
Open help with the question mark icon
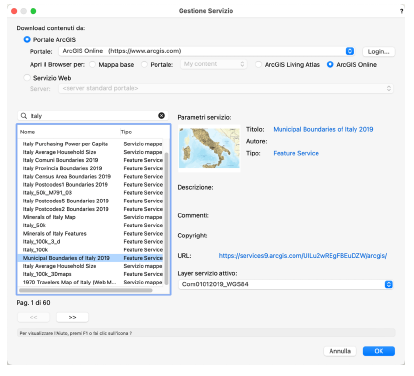coord(402,11)
